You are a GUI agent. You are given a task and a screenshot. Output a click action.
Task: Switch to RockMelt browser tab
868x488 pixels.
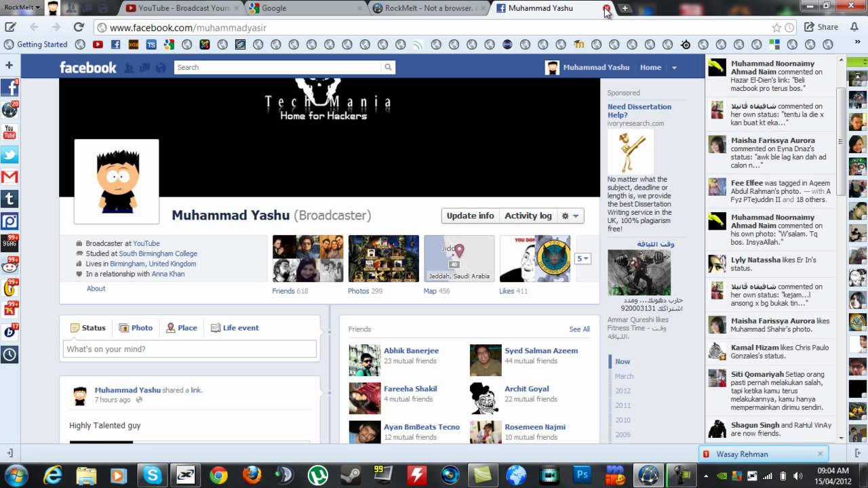pos(427,8)
